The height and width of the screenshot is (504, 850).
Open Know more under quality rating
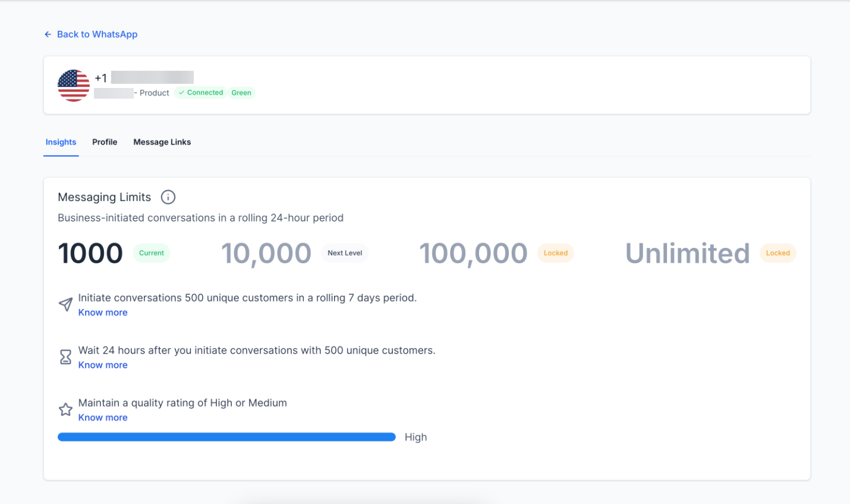103,418
